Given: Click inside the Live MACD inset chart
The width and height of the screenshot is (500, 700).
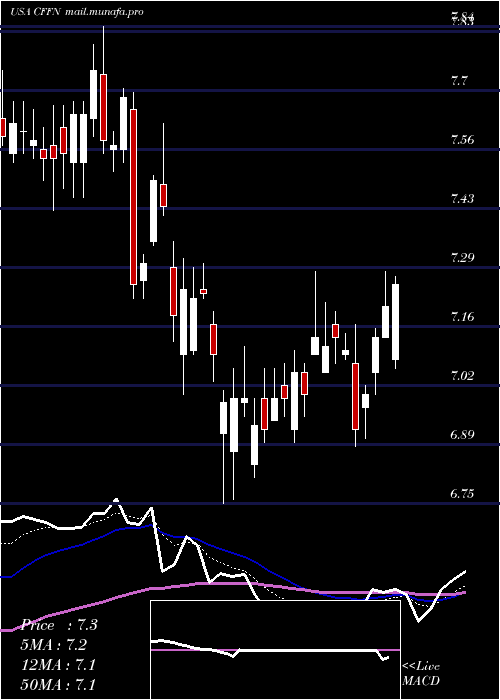Looking at the screenshot, I should pos(275,650).
